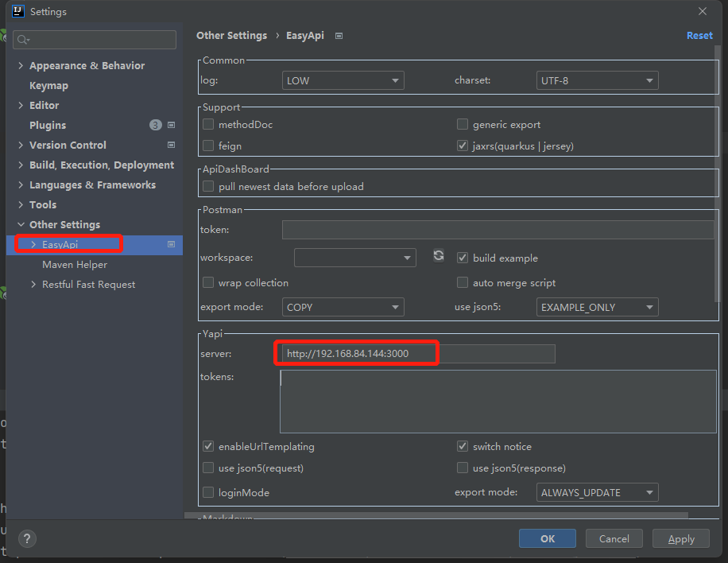Expand the Languages & Frameworks node
The image size is (728, 563).
21,184
